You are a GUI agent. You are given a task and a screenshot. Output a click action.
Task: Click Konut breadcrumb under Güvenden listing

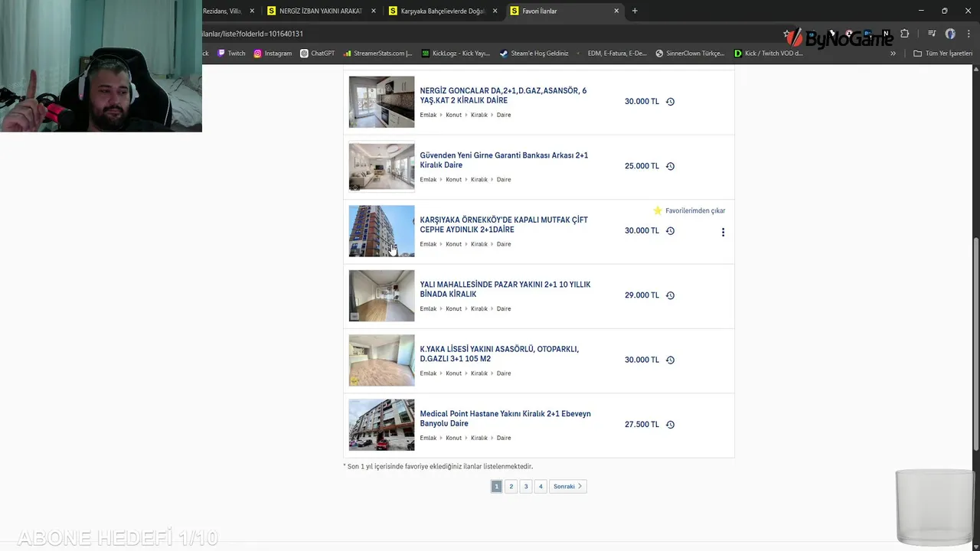coord(454,180)
